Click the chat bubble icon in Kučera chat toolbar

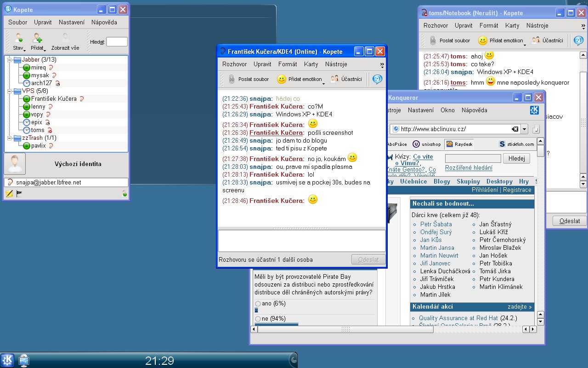(377, 79)
